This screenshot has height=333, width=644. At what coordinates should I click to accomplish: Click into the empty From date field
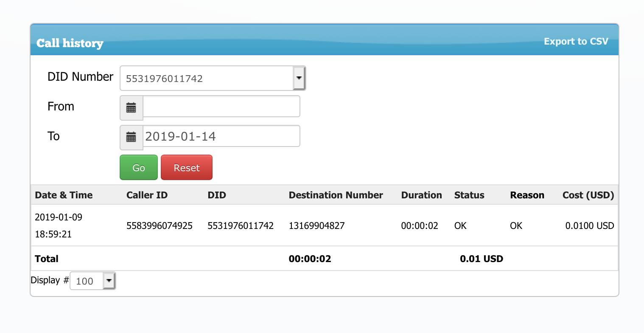click(x=221, y=106)
